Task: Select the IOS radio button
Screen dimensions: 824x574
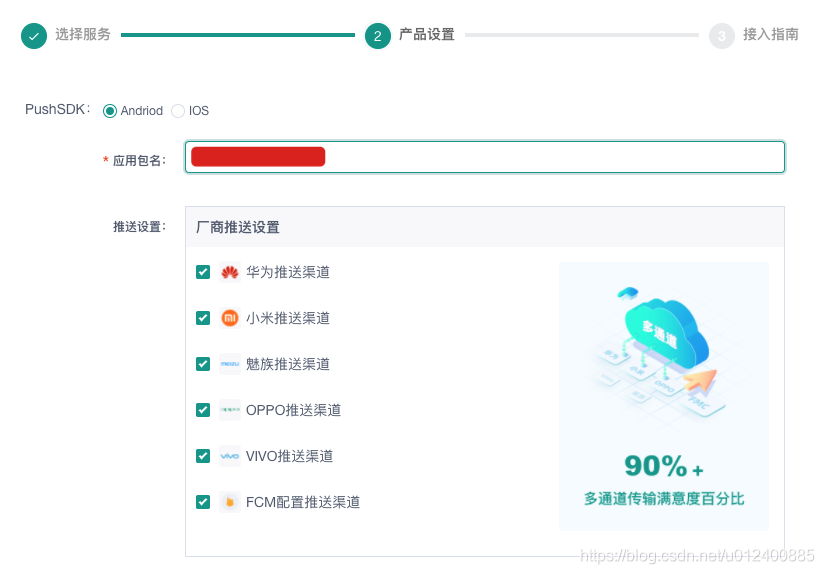Action: (178, 111)
